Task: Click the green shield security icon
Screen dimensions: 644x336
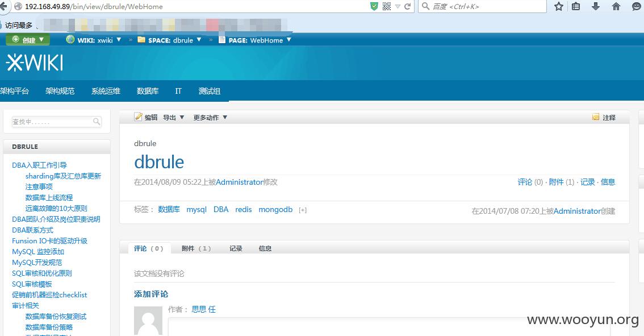Action: (374, 6)
